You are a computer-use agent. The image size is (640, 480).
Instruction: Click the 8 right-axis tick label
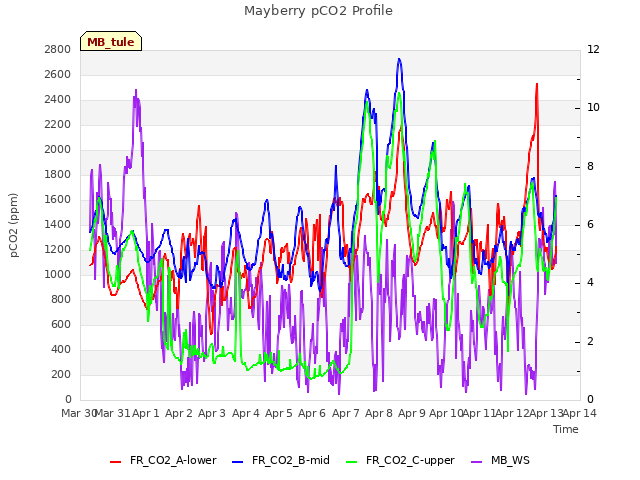click(590, 167)
